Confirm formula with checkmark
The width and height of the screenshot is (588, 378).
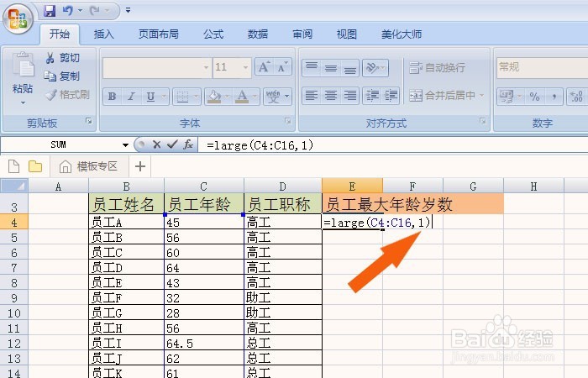click(x=172, y=144)
